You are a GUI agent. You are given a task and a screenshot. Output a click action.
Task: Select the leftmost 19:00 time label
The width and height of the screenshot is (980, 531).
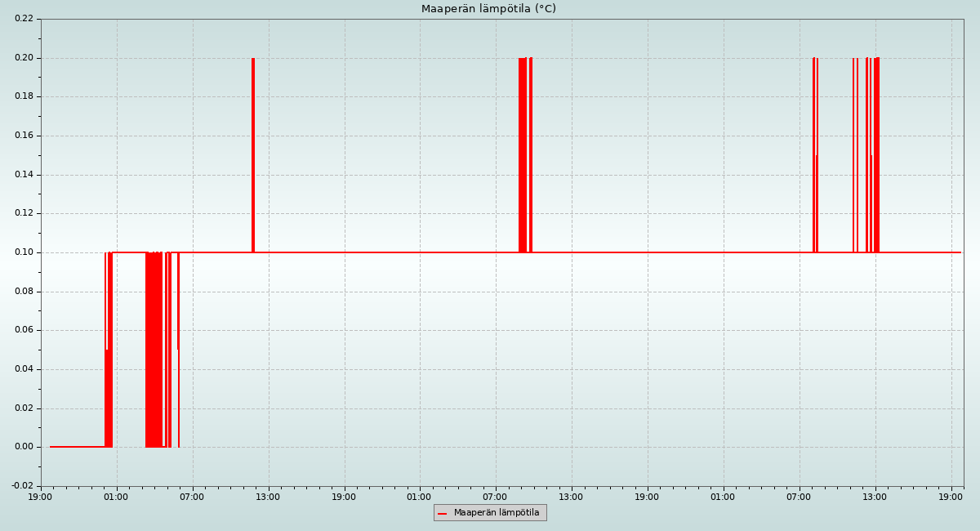point(40,497)
